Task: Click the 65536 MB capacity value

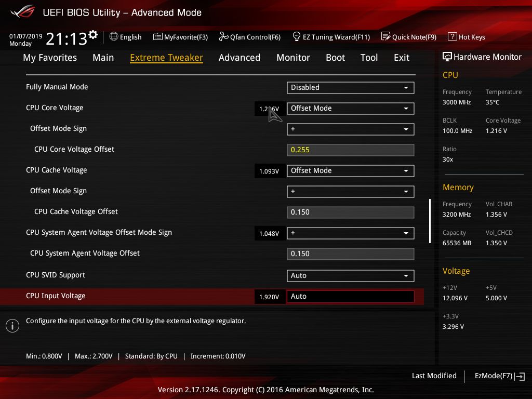Action: coord(457,243)
